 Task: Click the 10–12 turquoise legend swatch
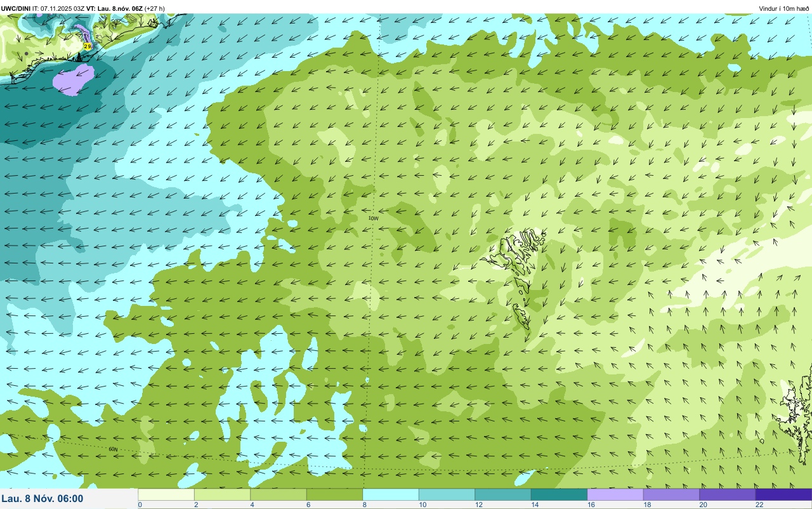pyautogui.click(x=447, y=494)
